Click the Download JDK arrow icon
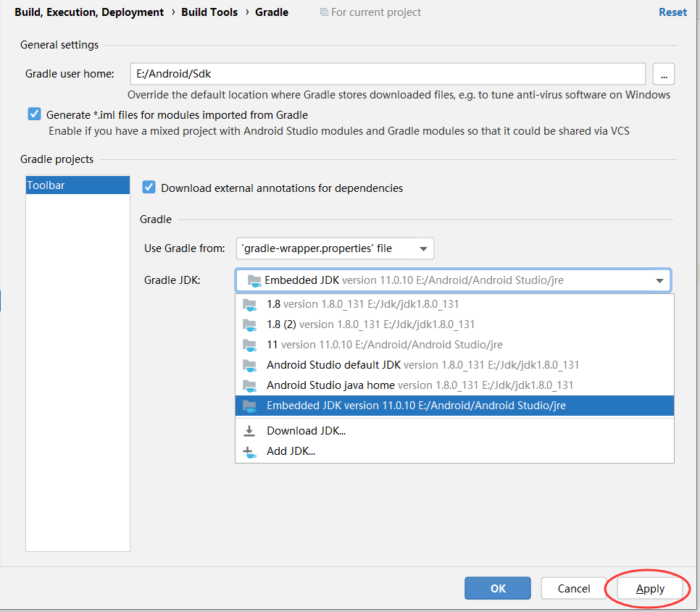The width and height of the screenshot is (700, 612). coord(249,431)
